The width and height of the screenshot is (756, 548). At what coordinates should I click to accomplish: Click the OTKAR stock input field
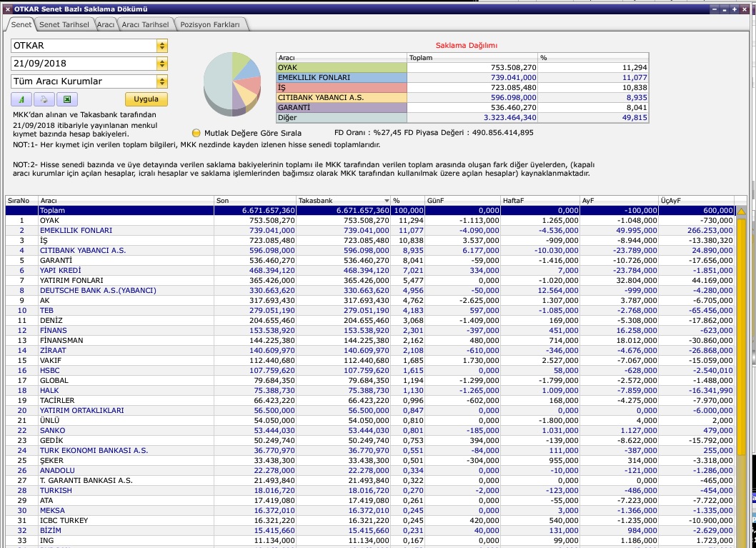tap(84, 46)
